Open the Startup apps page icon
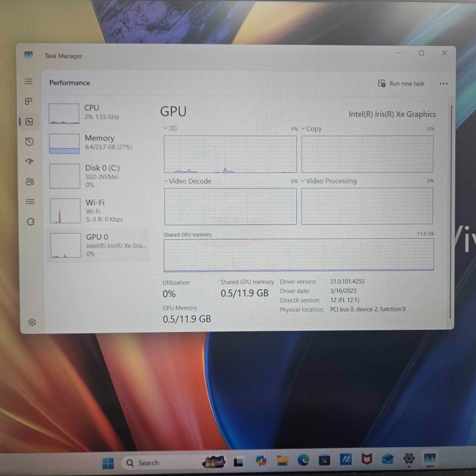 tap(30, 162)
